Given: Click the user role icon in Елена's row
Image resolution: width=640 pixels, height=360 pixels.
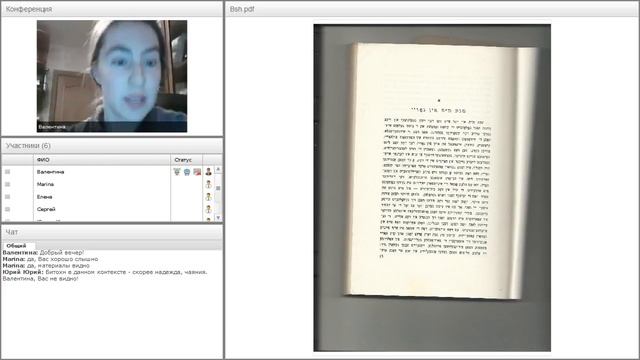Looking at the screenshot, I should (209, 197).
